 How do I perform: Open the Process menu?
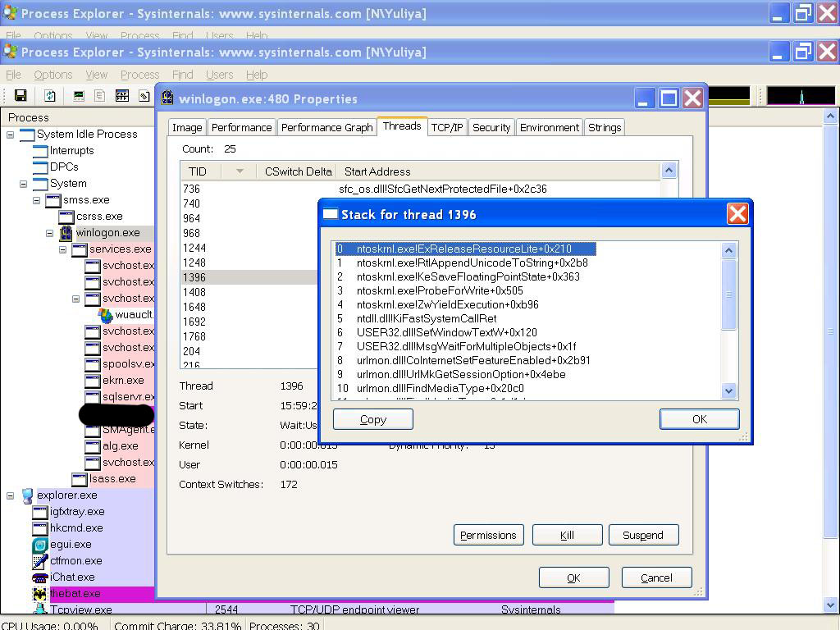click(139, 75)
